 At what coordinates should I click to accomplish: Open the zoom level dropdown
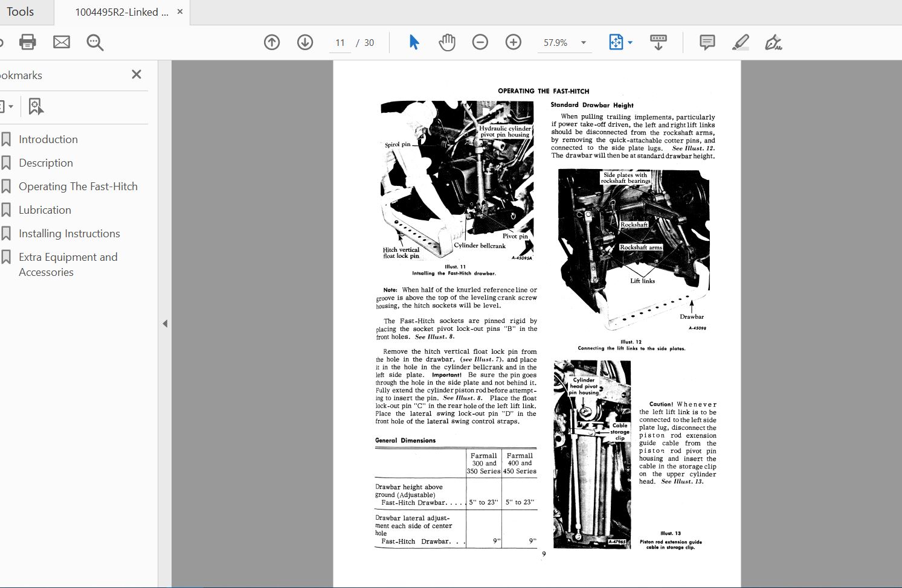tap(584, 43)
